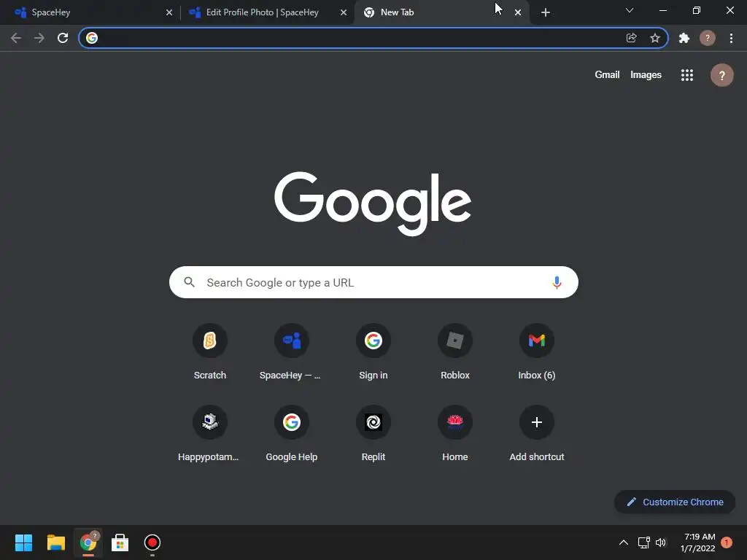The width and height of the screenshot is (747, 560).
Task: Open the SpaceHey shortcut tile
Action: pos(292,341)
